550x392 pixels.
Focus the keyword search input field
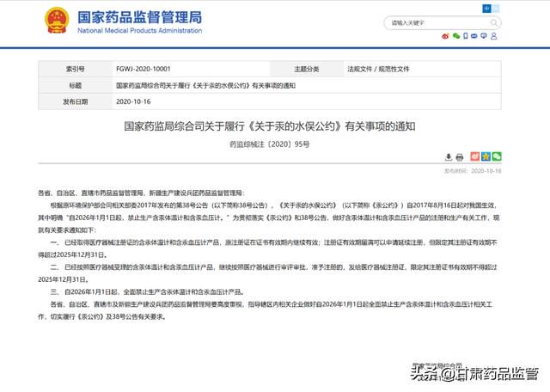pyautogui.click(x=443, y=23)
